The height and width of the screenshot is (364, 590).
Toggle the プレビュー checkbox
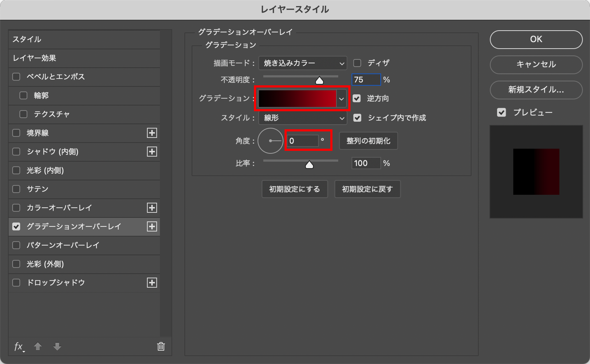(x=501, y=112)
